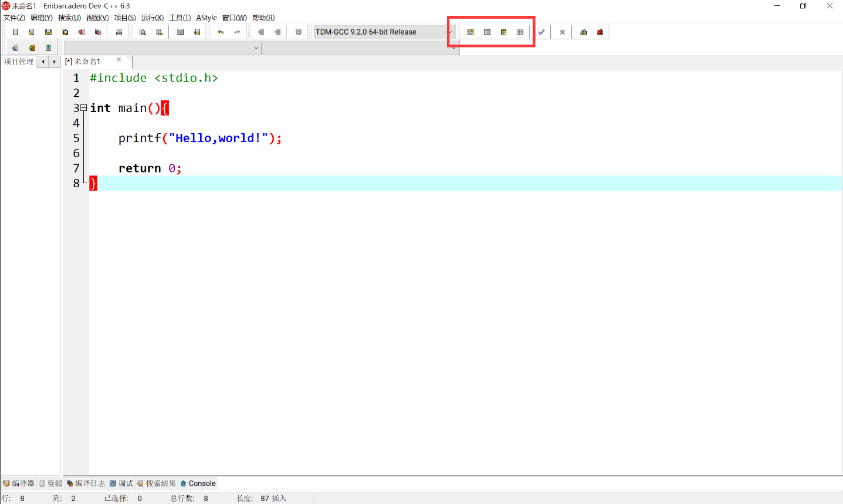Open the AStyle menu

(x=206, y=18)
